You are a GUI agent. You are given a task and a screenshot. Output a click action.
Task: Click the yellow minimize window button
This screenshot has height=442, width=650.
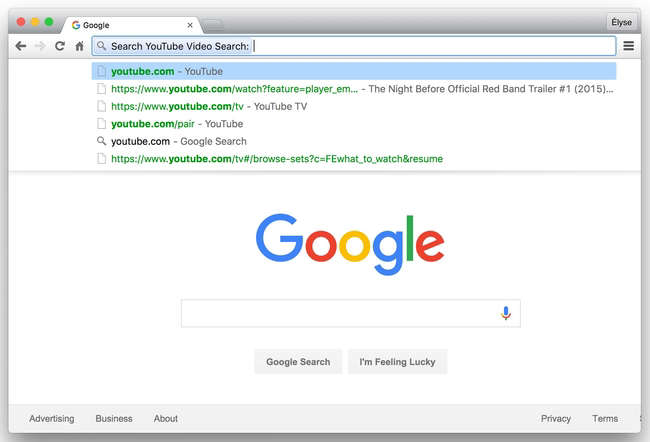[x=35, y=22]
